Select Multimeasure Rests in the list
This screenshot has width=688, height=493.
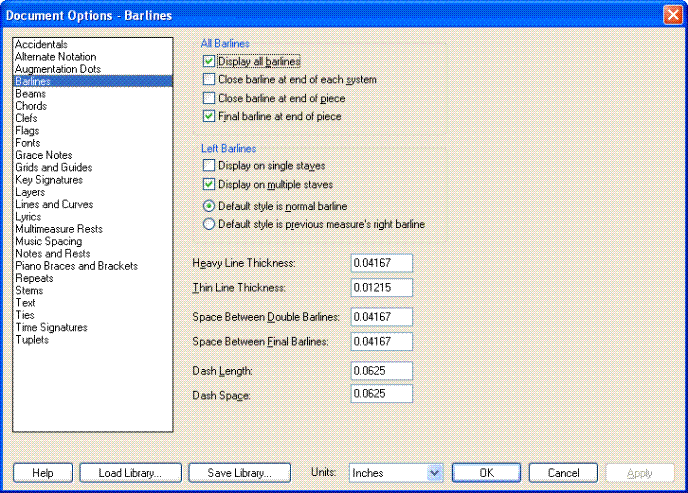click(58, 229)
